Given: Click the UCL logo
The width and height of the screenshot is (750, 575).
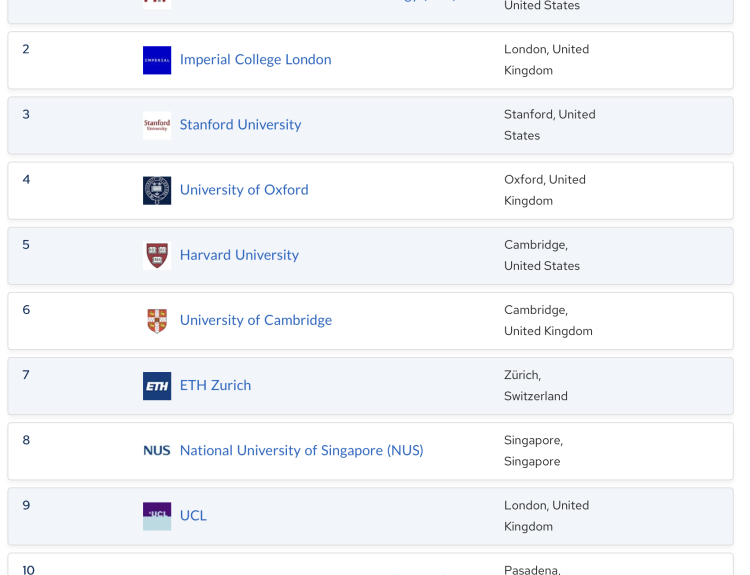Looking at the screenshot, I should tap(157, 516).
